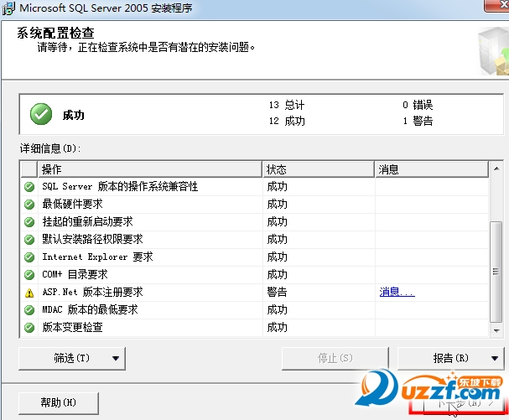This screenshot has width=509, height=420.
Task: Click the 13 总计 summary text
Action: pyautogui.click(x=287, y=105)
